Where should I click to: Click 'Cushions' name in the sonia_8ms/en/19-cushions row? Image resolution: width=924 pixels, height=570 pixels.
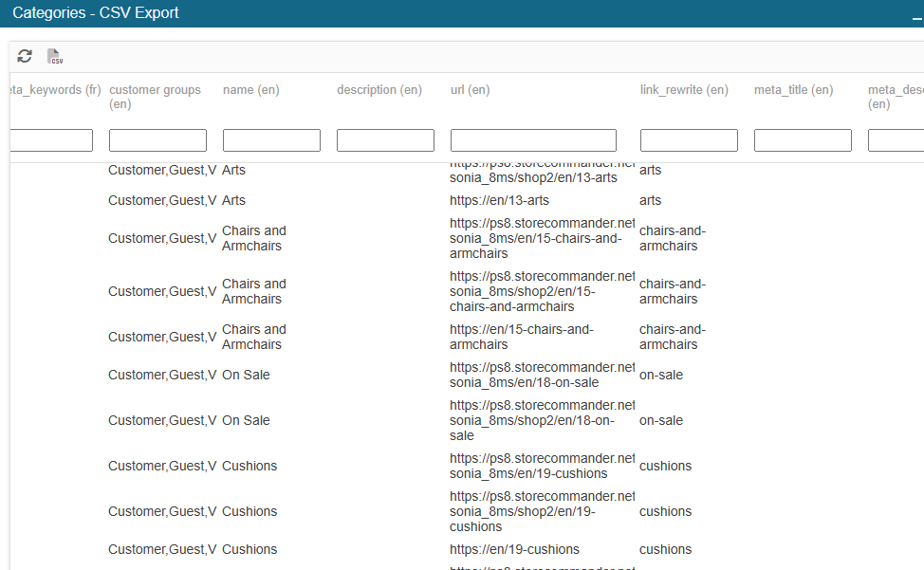pos(249,466)
